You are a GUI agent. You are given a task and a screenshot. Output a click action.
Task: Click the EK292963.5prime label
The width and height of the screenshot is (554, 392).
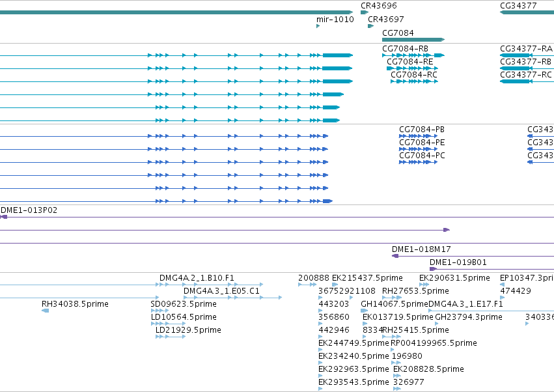tap(353, 369)
